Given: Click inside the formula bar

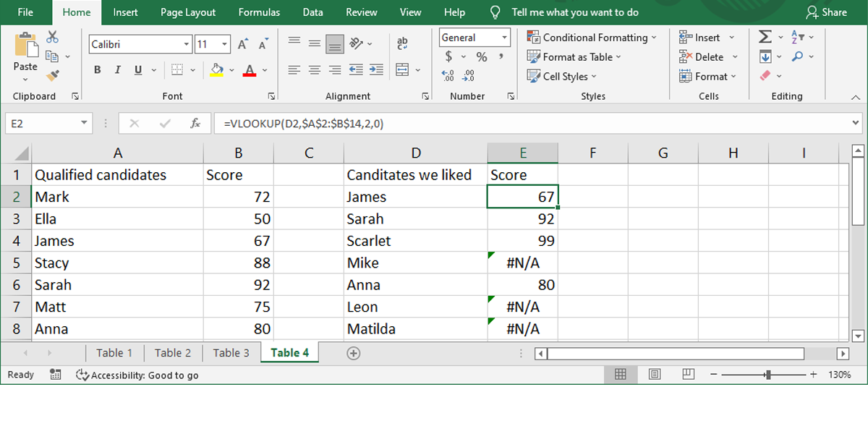Looking at the screenshot, I should (x=434, y=123).
